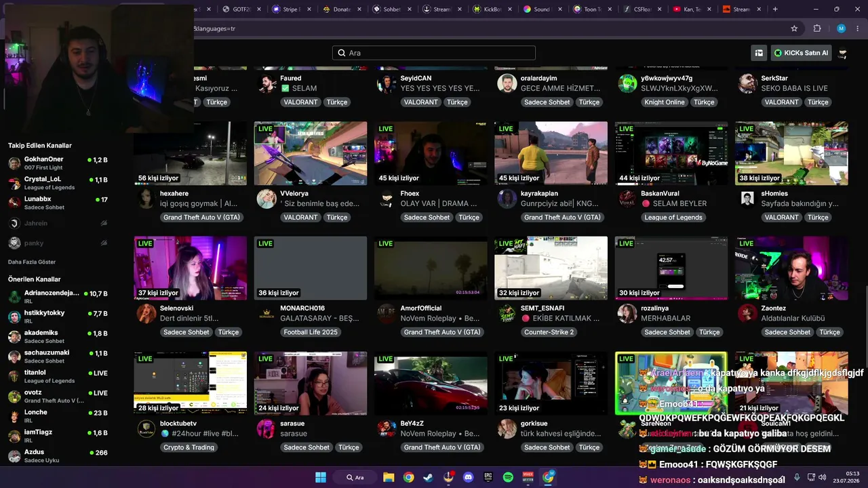
Task: Select offline channel Jahrein
Action: pos(58,223)
